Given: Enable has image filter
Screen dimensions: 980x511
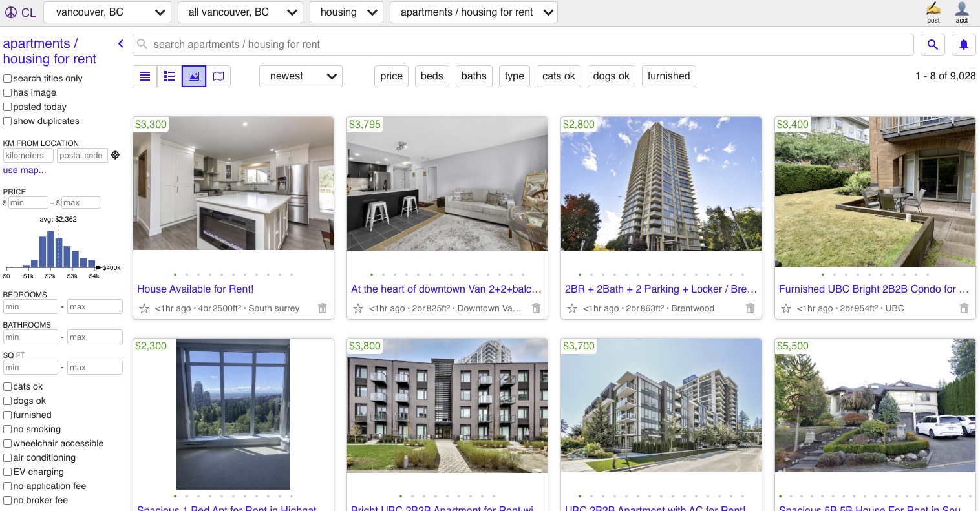Looking at the screenshot, I should 8,92.
